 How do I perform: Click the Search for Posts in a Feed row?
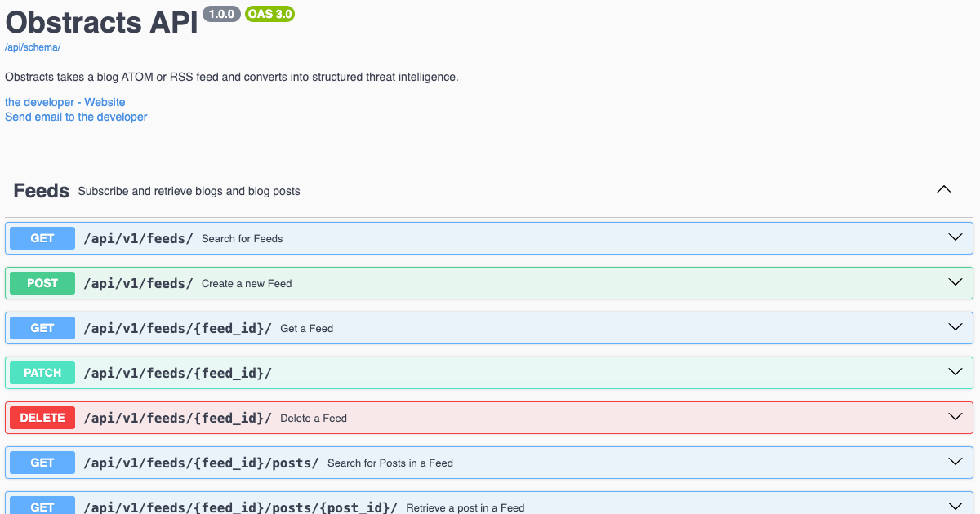490,463
